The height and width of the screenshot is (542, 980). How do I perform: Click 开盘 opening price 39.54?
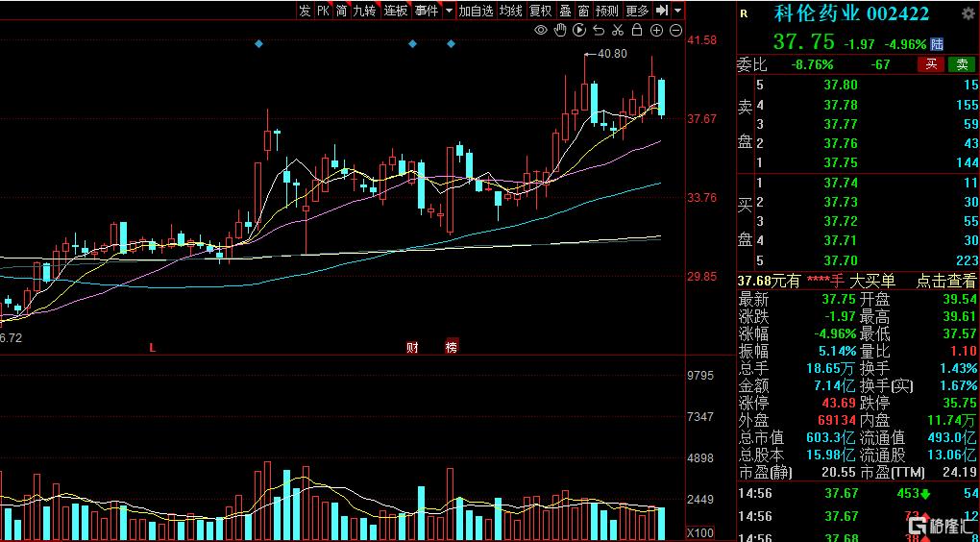[x=960, y=300]
